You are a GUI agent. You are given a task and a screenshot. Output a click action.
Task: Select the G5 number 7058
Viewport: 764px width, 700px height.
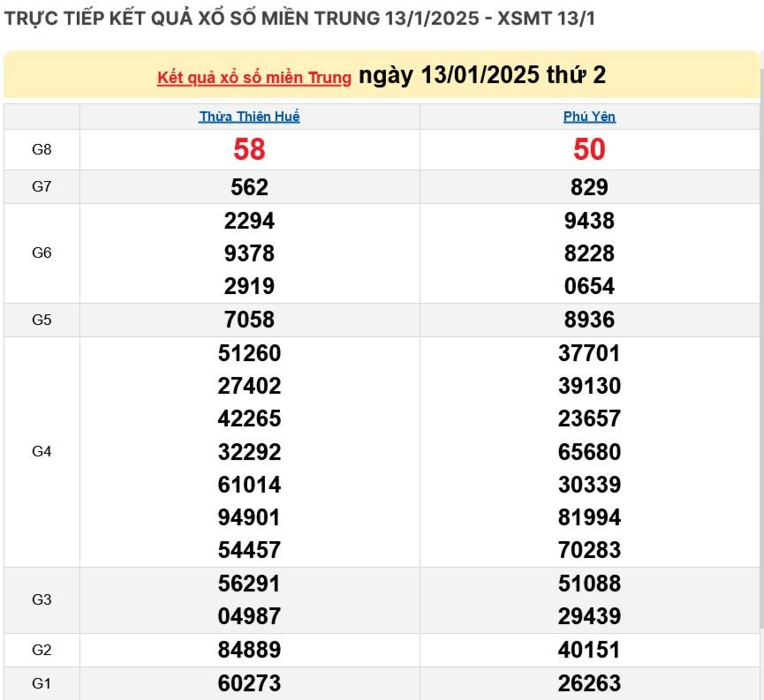249,320
